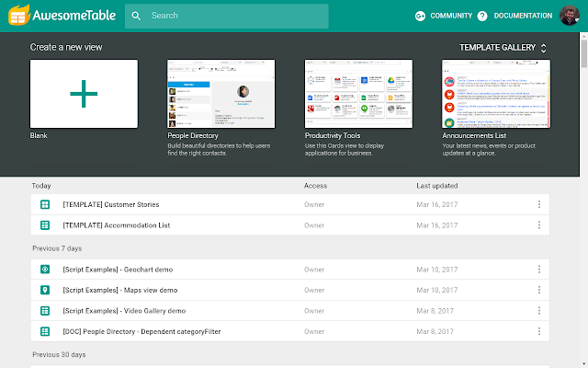The image size is (588, 368).
Task: Open more options menu for Accommodation List
Action: click(x=539, y=224)
